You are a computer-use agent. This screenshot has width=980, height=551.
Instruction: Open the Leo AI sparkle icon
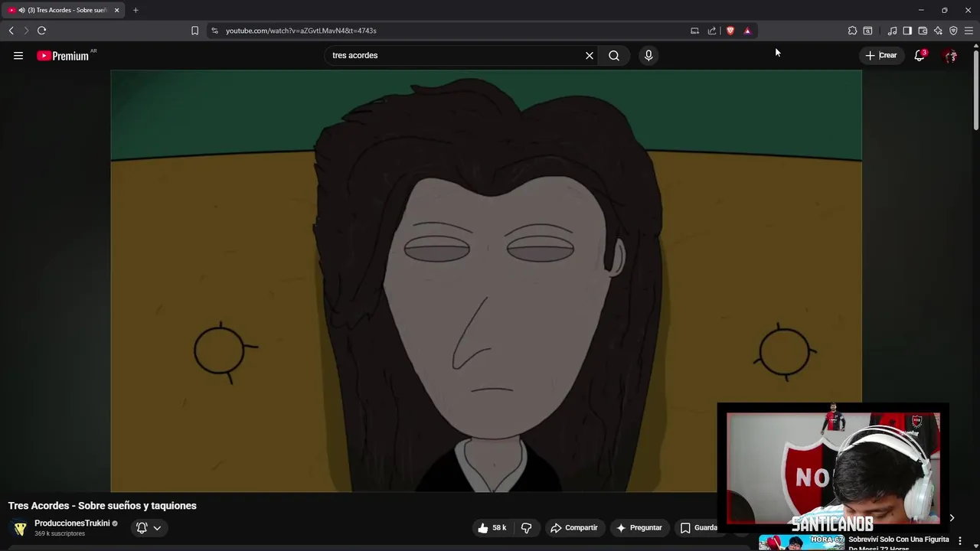[x=938, y=31]
